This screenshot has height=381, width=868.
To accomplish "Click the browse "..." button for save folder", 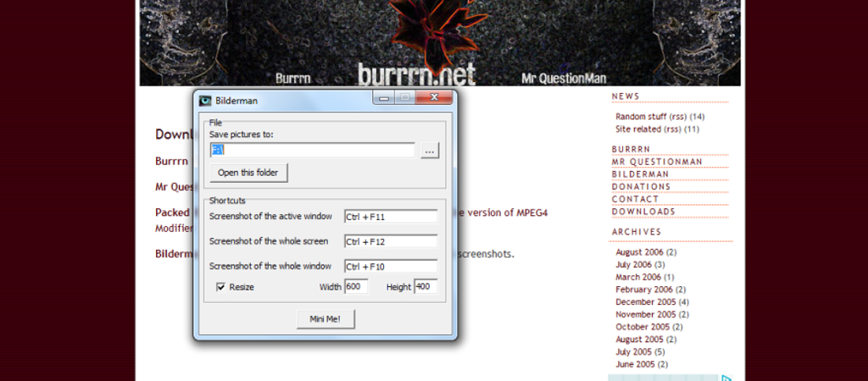I will (430, 151).
